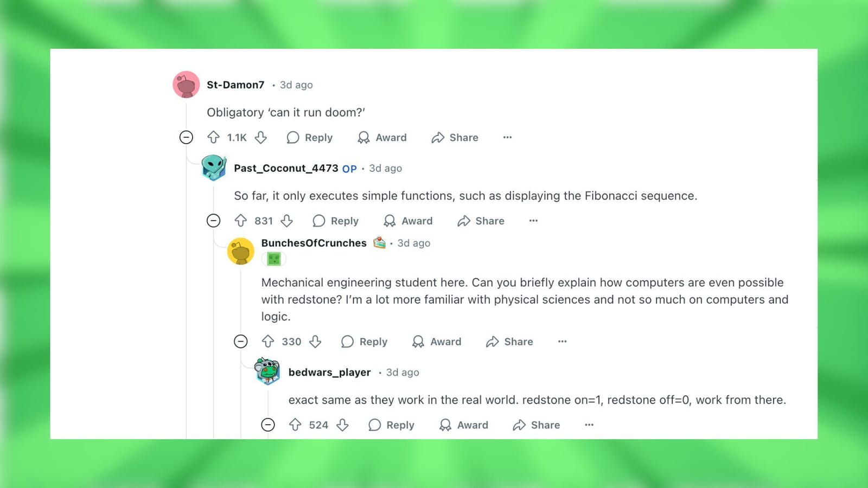Image resolution: width=868 pixels, height=488 pixels.
Task: Downvote bedwars_player's comment
Action: (x=342, y=425)
